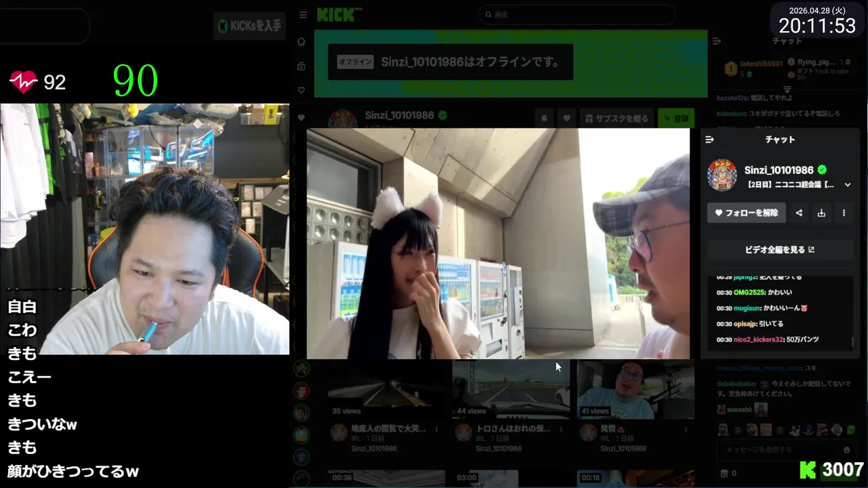Expand the clip title chevron
The image size is (868, 488).
(x=848, y=184)
